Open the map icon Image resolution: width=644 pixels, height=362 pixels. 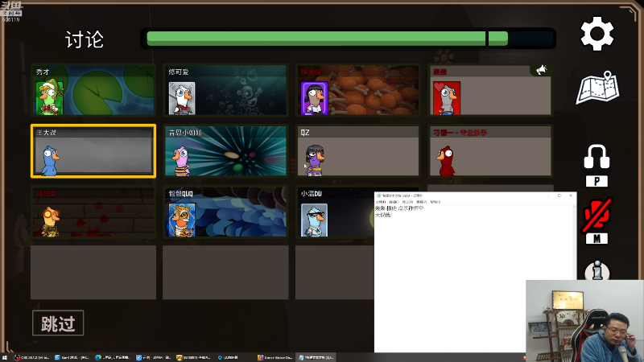pos(597,88)
